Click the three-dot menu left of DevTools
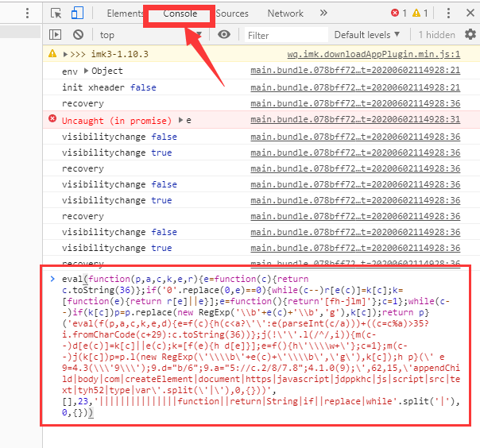The width and height of the screenshot is (480, 448). coord(28,14)
